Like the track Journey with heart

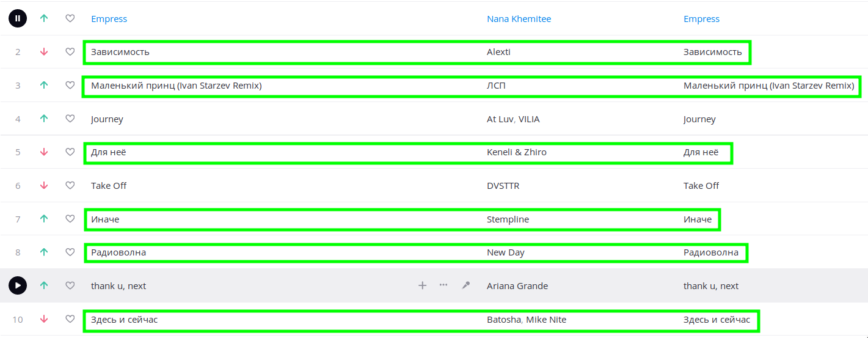pos(70,119)
